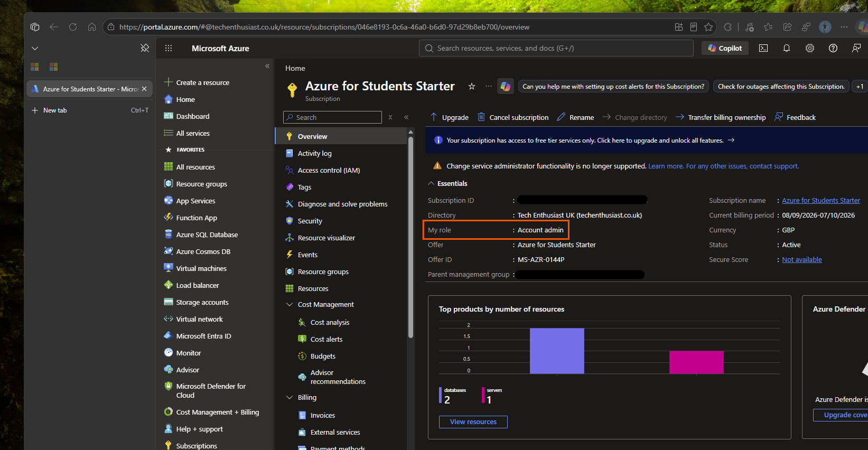Collapse the resource menu double-chevron
Image resolution: width=868 pixels, height=450 pixels.
[x=406, y=117]
